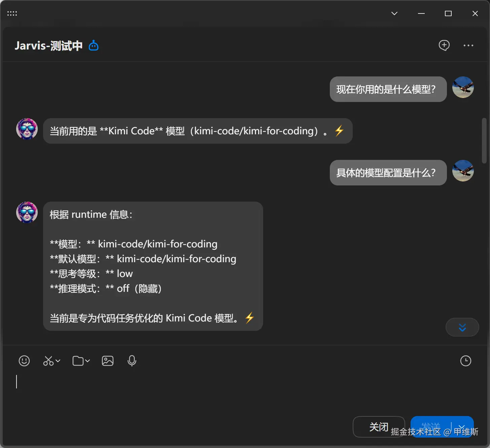Click the Jarvis-测试中 chat title
490x448 pixels.
pos(48,45)
